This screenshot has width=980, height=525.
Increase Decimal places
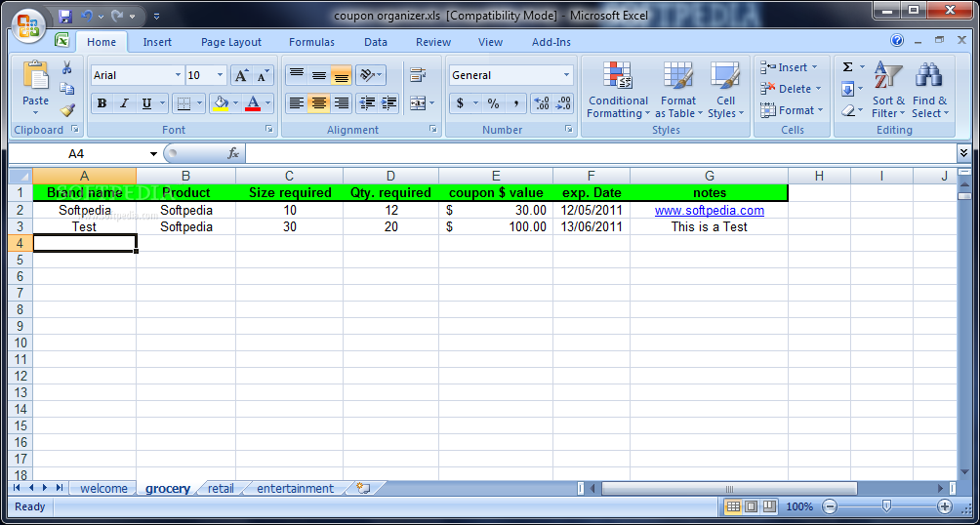click(x=542, y=103)
